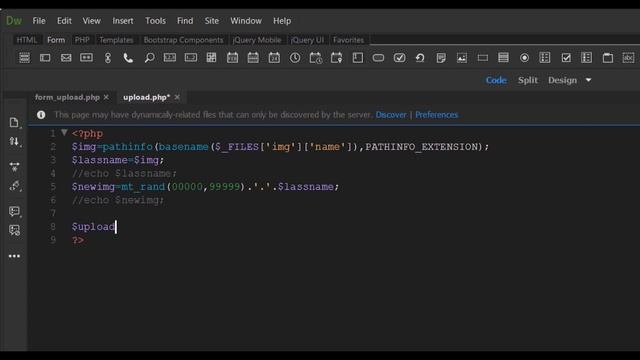640x360 pixels.
Task: Open the Site menu
Action: pos(211,21)
